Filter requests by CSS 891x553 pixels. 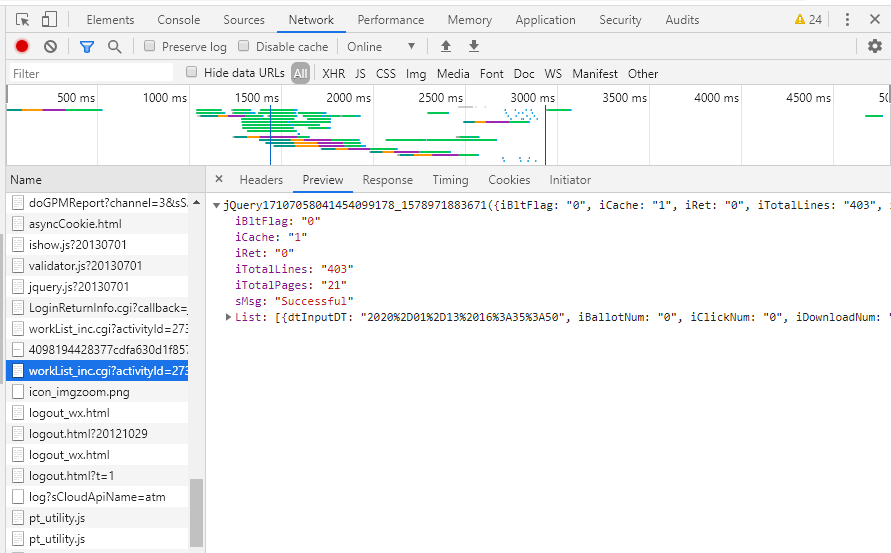coord(386,74)
